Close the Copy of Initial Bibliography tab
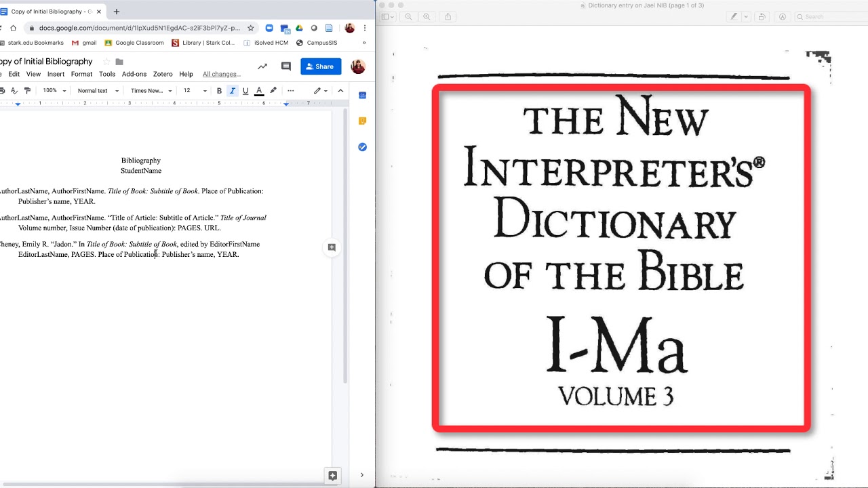 pos(99,12)
